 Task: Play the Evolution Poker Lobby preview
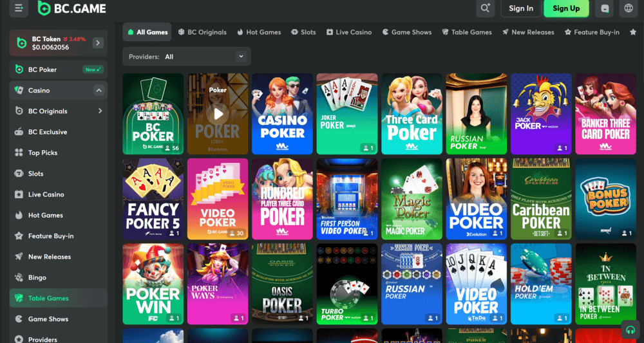218,114
